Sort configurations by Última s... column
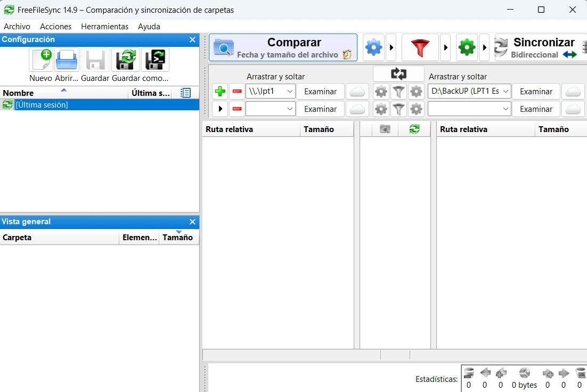The height and width of the screenshot is (392, 587). point(151,93)
